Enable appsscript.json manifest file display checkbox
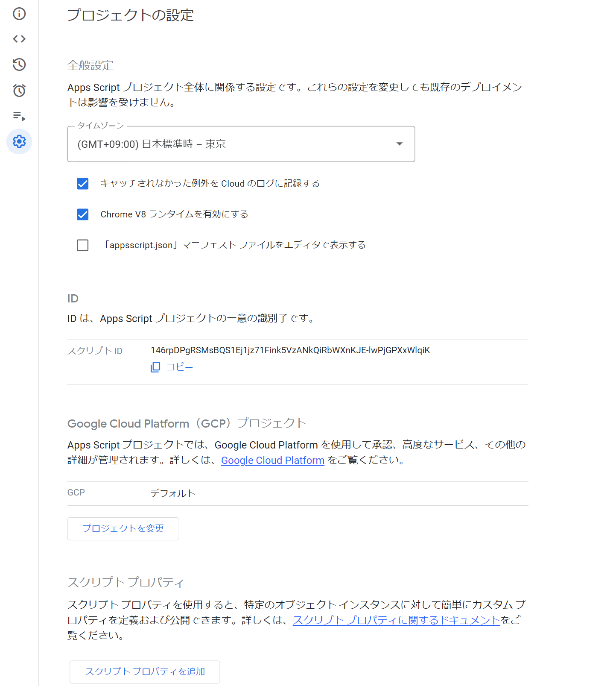616x686 pixels. pos(83,245)
